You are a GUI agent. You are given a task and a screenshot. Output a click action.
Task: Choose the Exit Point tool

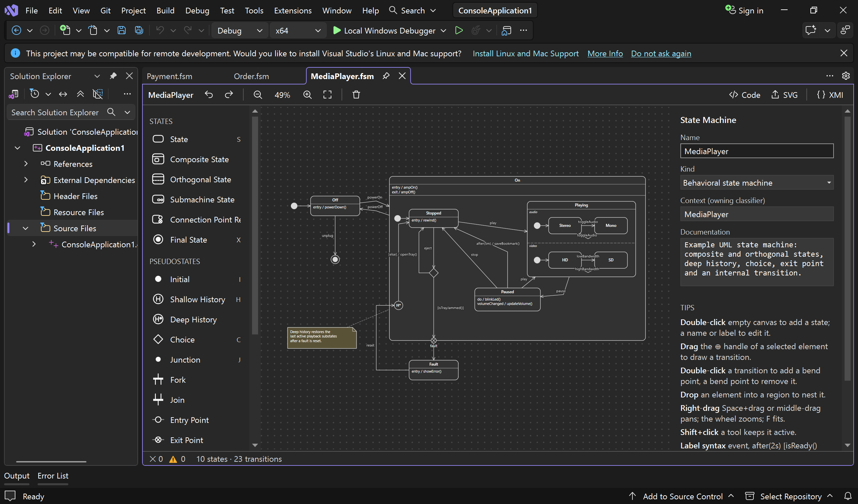(196, 440)
